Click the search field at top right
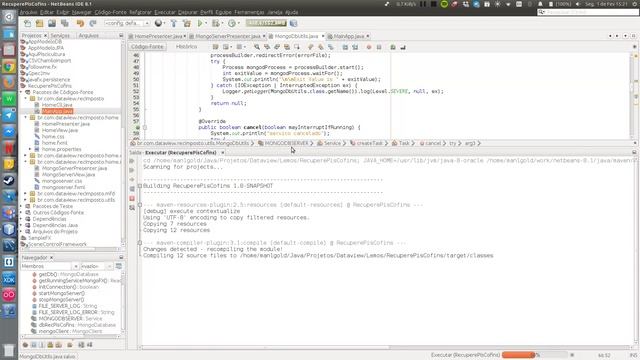This screenshot has width=640, height=360. tap(588, 12)
